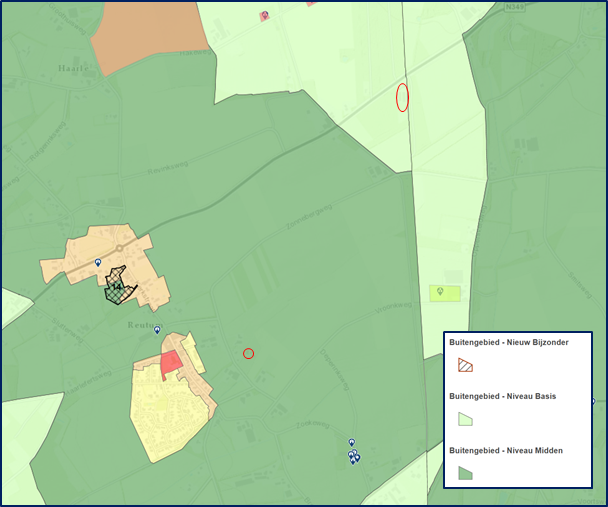This screenshot has width=608, height=507.
Task: Click the hatched Nieuw Bijzonder legend swatch
Action: (x=465, y=365)
